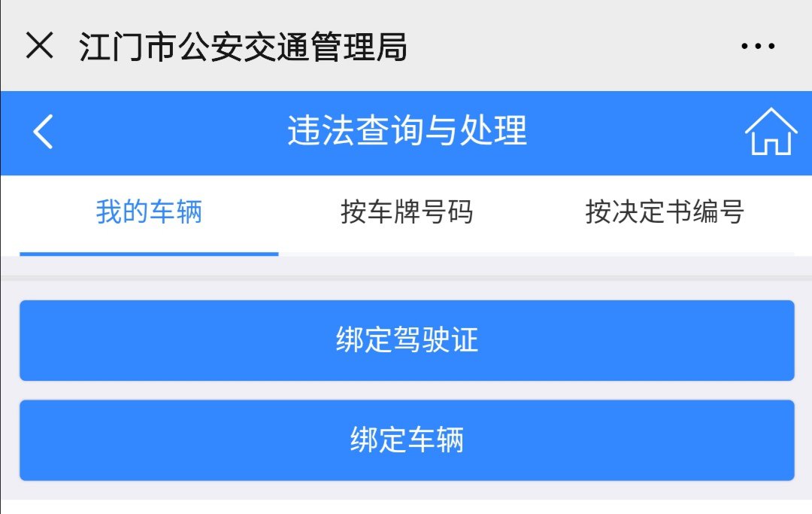Tap the home icon in the blue header
Viewport: 812px width, 514px height.
[771, 132]
